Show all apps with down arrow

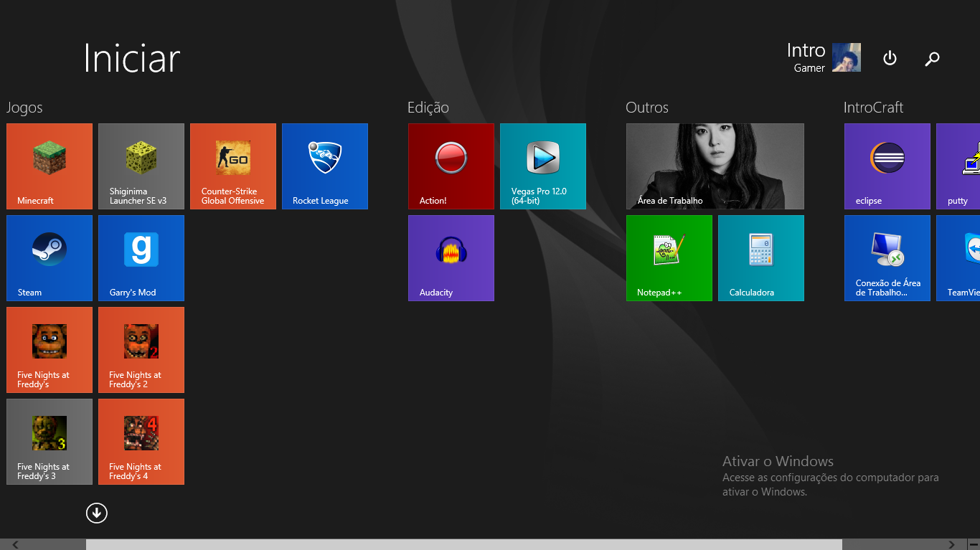[x=96, y=513]
